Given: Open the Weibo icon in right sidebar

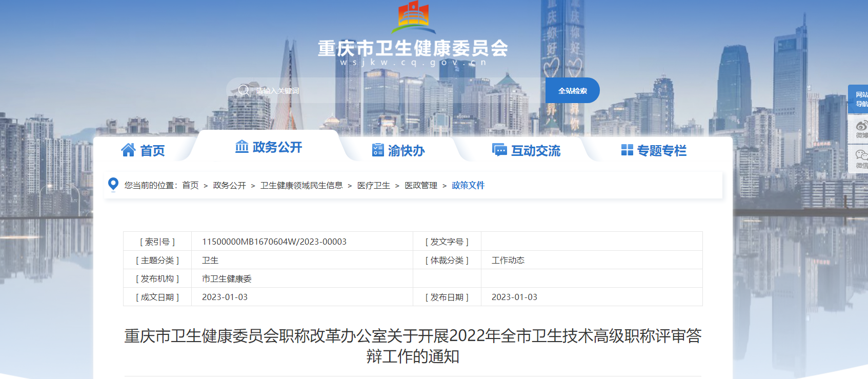Looking at the screenshot, I should pos(861,127).
